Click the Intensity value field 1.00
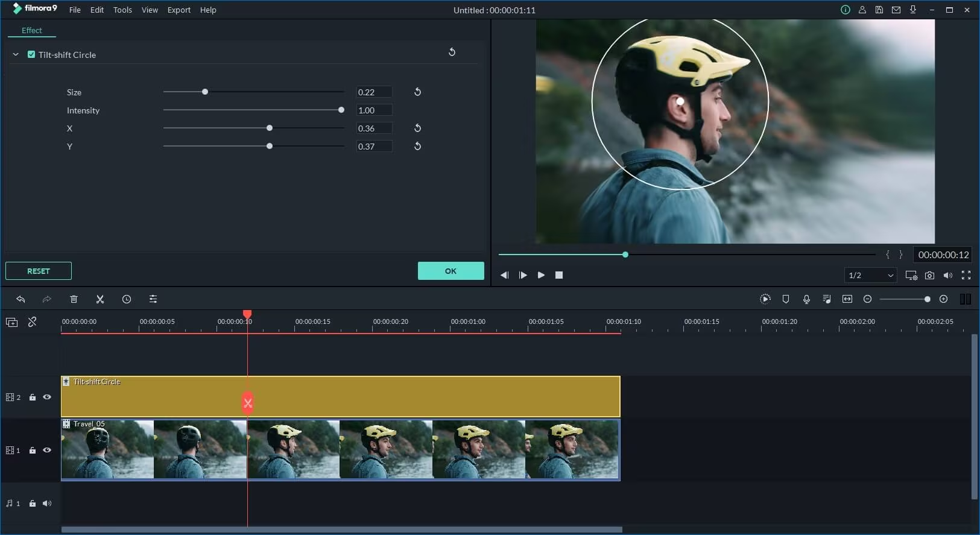This screenshot has width=980, height=535. pyautogui.click(x=374, y=110)
